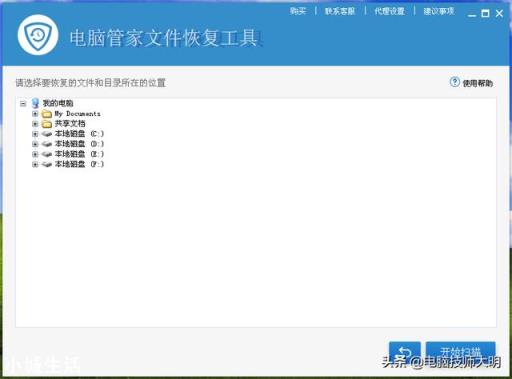Open the 建议事项 menu item
512x379 pixels.
(439, 11)
